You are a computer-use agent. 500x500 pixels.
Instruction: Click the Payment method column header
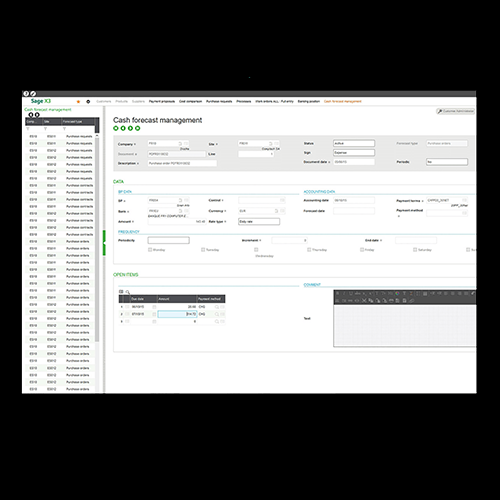click(x=211, y=299)
